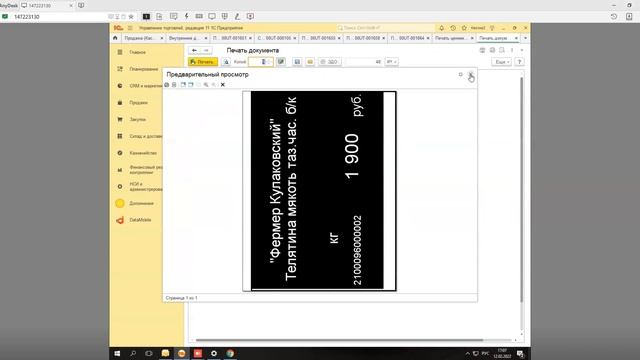Click the price tag preview page
The height and width of the screenshot is (360, 640).
[319, 191]
